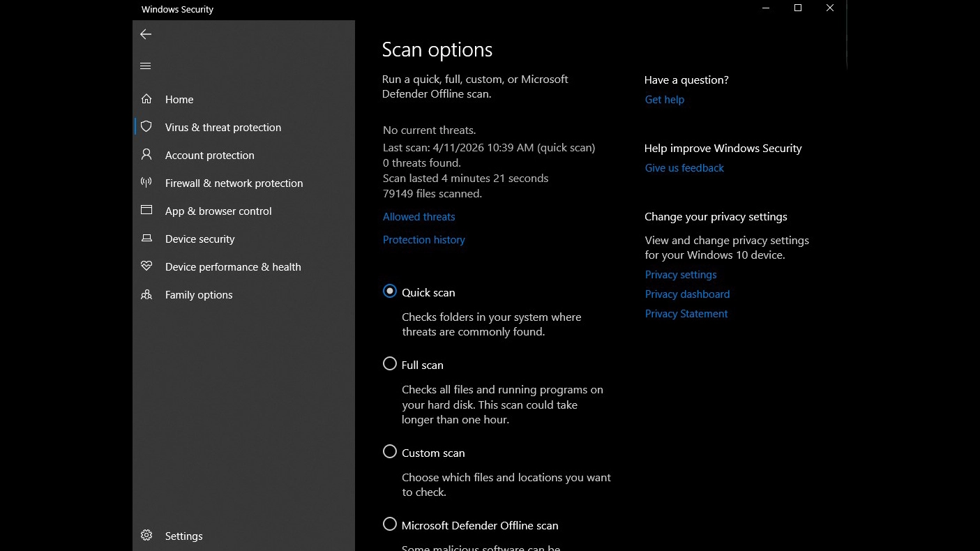Toggle the hamburger navigation menu
This screenshot has height=551, width=980.
point(146,66)
